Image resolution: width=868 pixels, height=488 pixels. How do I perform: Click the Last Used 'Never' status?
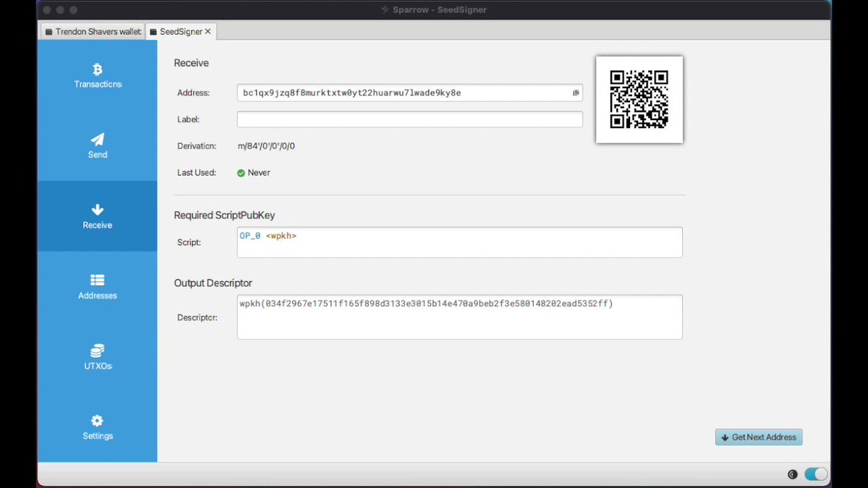tap(259, 173)
